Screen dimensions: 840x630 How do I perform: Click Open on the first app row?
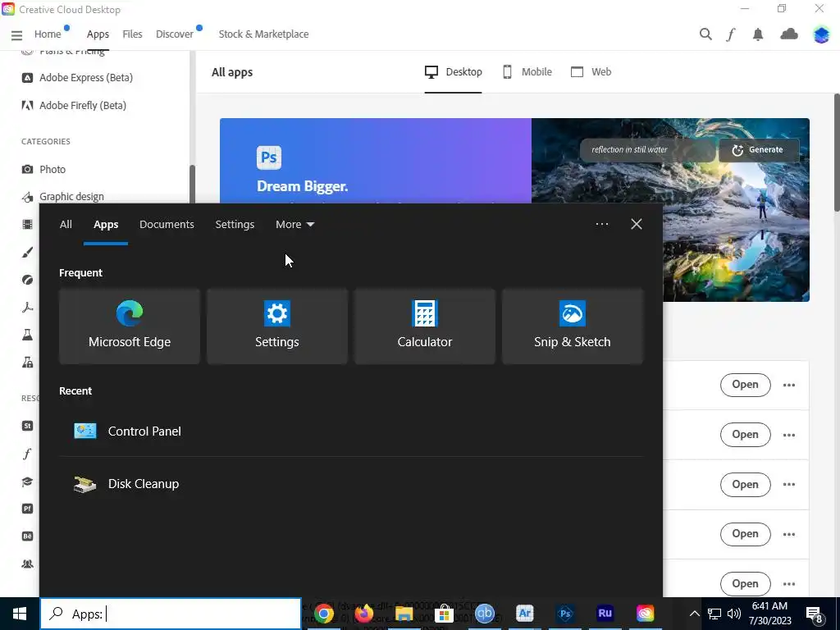745,385
